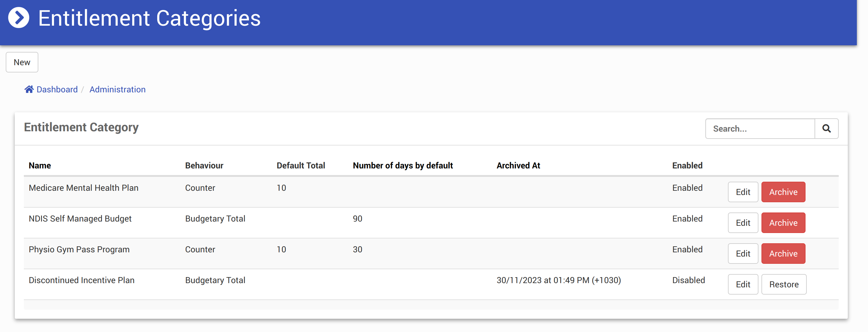Archive Physio Gym Pass Program
The height and width of the screenshot is (332, 868).
(783, 254)
